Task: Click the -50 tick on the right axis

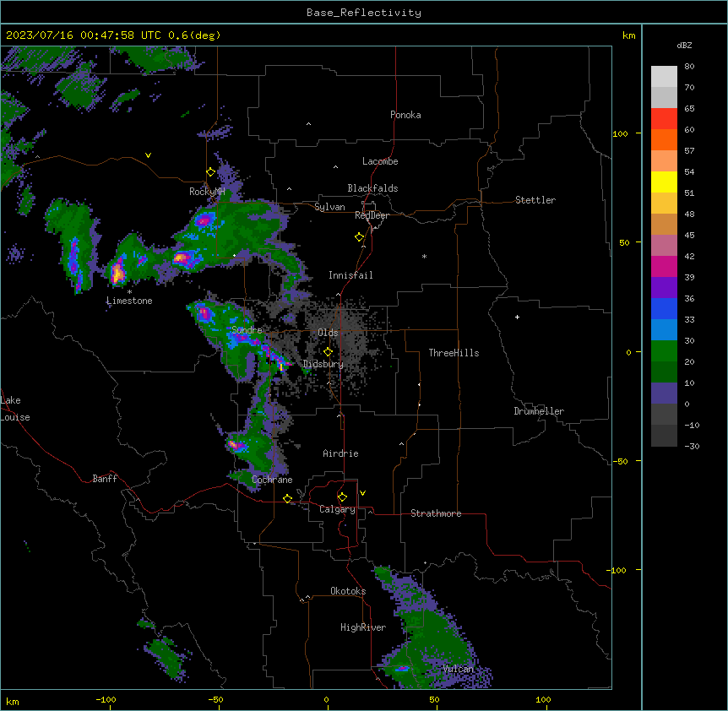Action: point(620,461)
